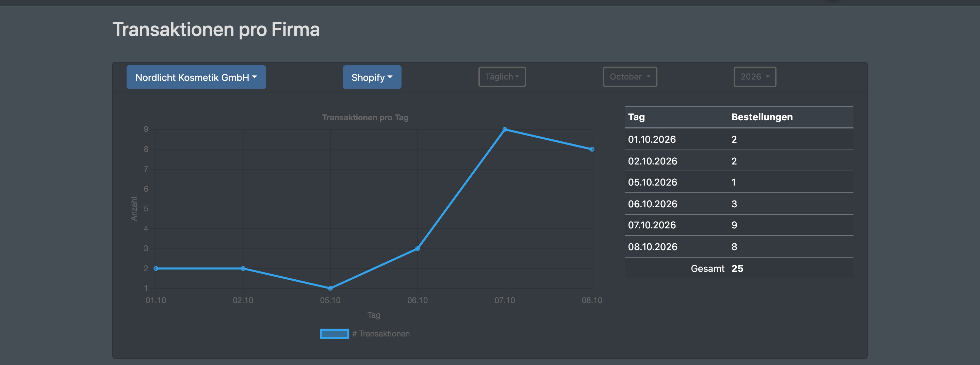This screenshot has height=365, width=980.
Task: Click the chart data point at 02.10
Action: click(243, 268)
